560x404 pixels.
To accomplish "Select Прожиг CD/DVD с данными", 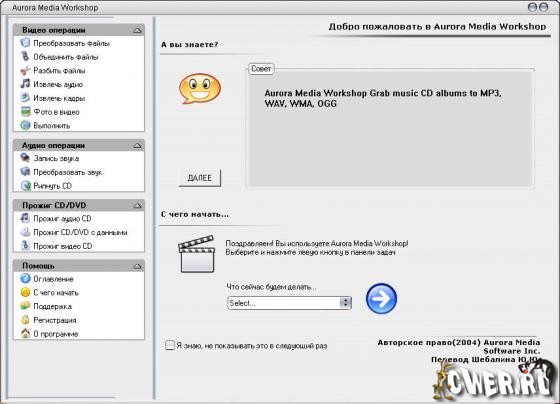I will pos(80,232).
